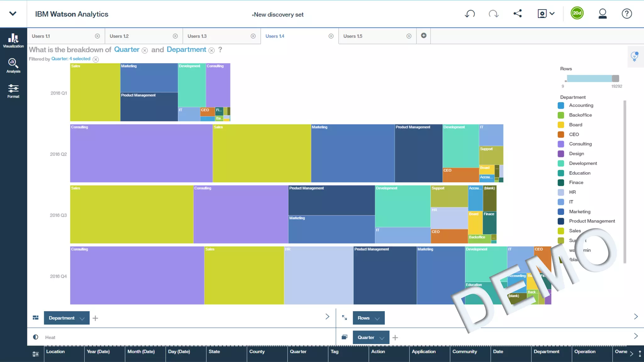Click the Rows range slider handle
The width and height of the screenshot is (644, 362).
[615, 79]
